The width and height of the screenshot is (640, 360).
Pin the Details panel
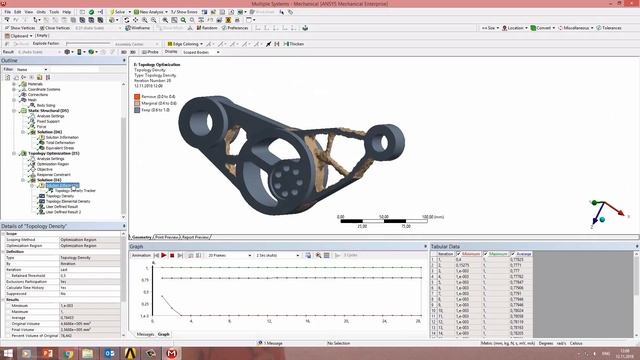pos(124,226)
